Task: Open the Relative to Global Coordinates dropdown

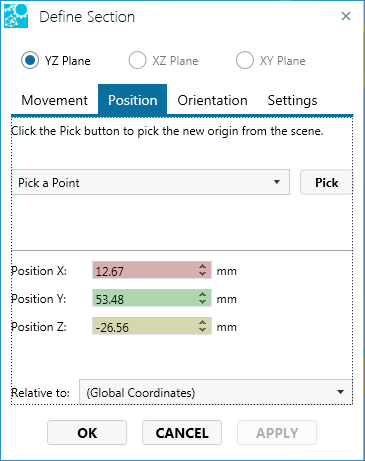Action: coord(216,392)
